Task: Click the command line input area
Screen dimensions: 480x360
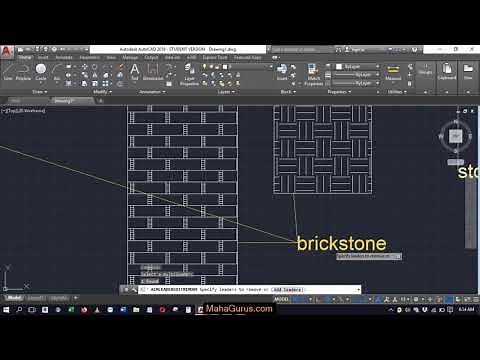Action: pos(249,290)
